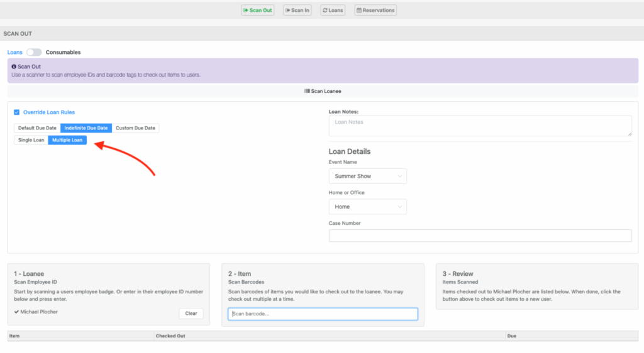The width and height of the screenshot is (644, 353).
Task: Click the Consumables label
Action: 64,52
